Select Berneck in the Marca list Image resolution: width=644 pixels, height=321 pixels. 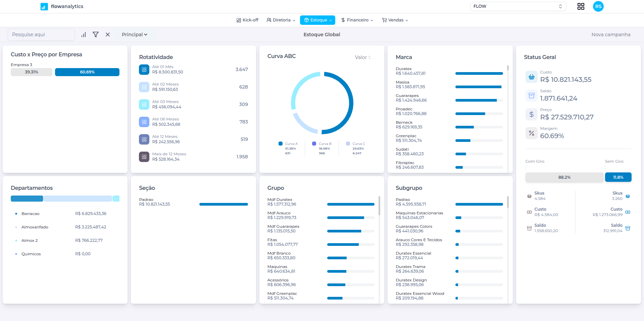point(449,125)
